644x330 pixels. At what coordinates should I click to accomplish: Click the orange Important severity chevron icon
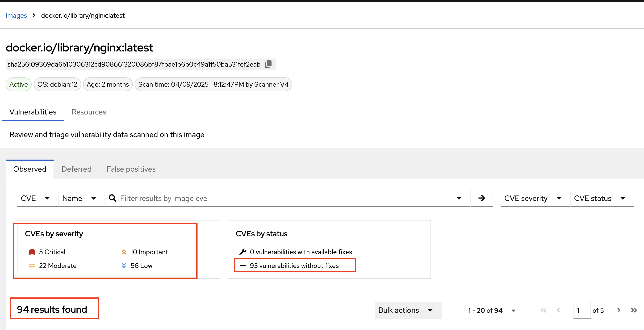tap(124, 252)
